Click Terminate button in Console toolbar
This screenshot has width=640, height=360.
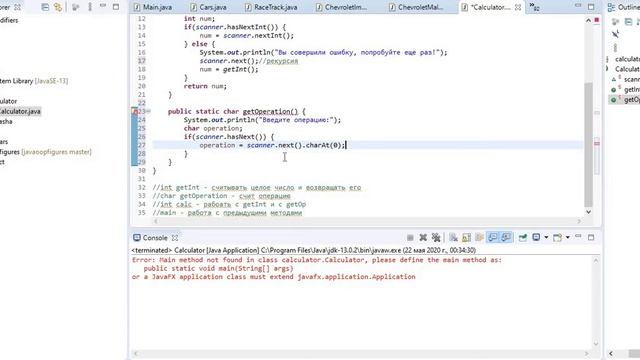click(x=410, y=238)
